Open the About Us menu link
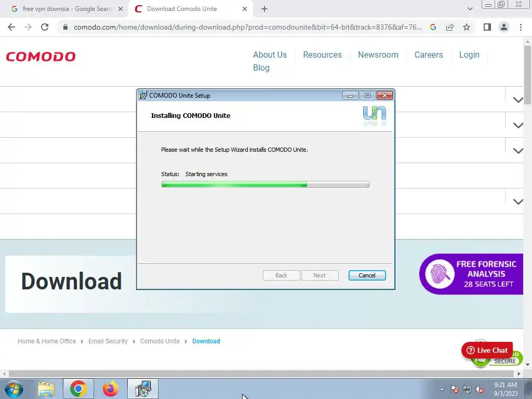This screenshot has height=399, width=532. [270, 55]
